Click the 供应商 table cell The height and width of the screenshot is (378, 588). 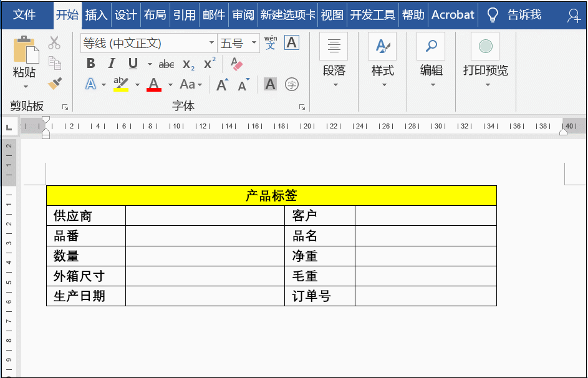point(86,216)
